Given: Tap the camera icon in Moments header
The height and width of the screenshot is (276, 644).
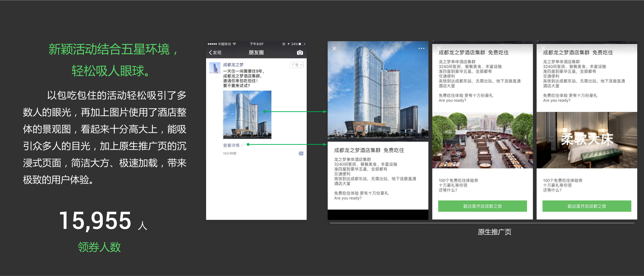Looking at the screenshot, I should pyautogui.click(x=300, y=52).
